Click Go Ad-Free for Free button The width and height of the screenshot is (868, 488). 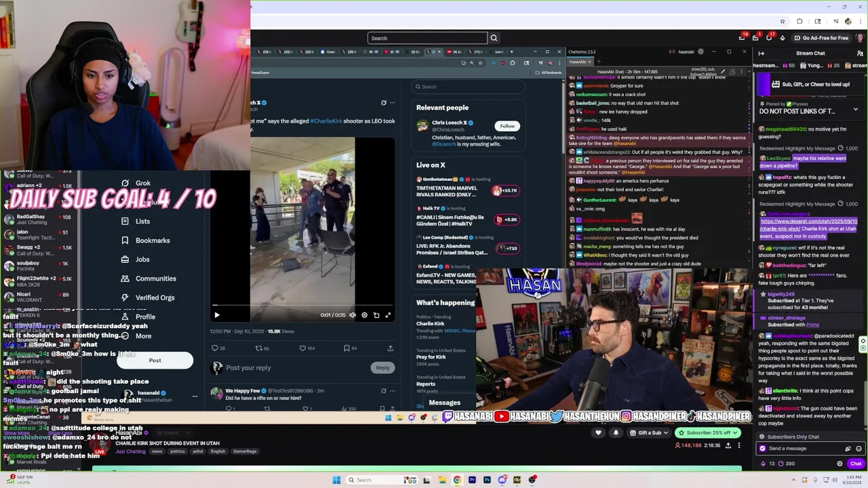(x=821, y=38)
